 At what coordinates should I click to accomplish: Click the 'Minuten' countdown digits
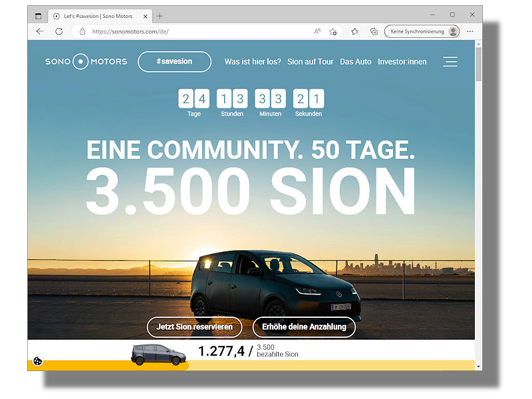coord(271,98)
